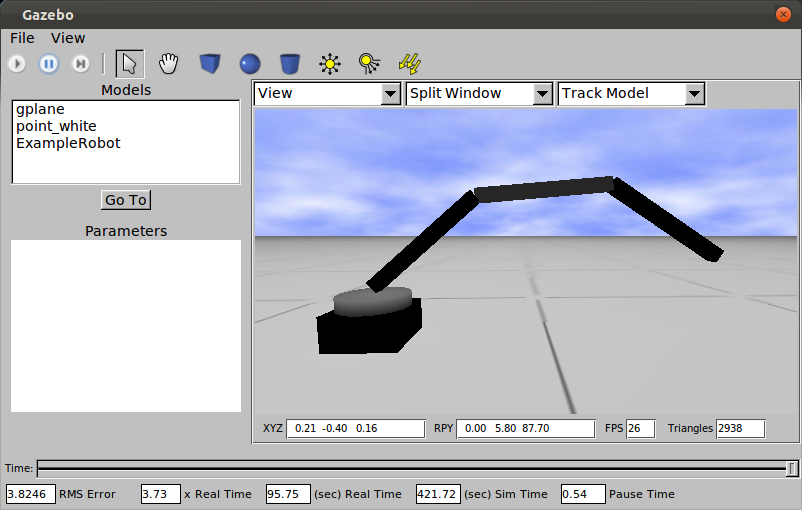This screenshot has height=510, width=802.
Task: Click the play simulation button
Action: (17, 64)
